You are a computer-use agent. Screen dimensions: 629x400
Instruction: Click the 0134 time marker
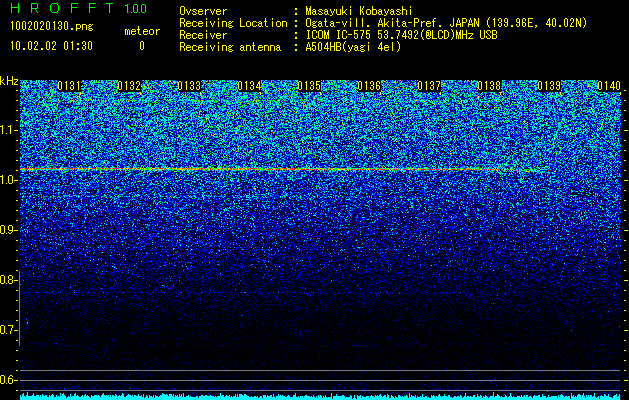pos(249,86)
